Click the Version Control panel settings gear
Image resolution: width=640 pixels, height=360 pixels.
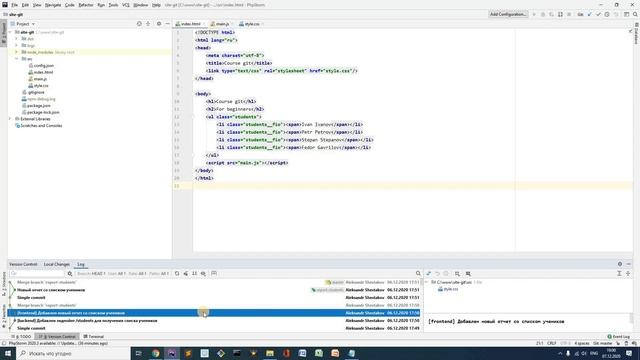620,264
